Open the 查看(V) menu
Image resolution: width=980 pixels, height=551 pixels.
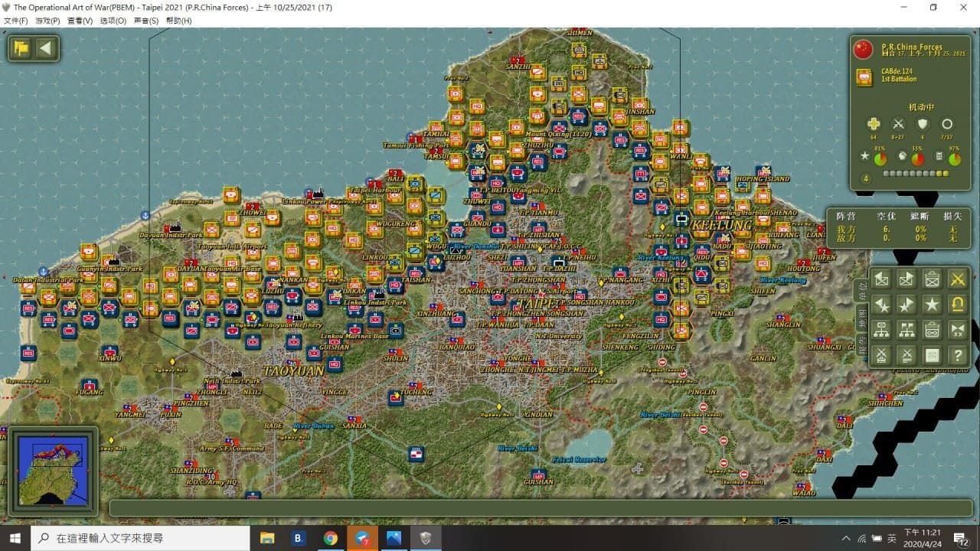[x=80, y=21]
